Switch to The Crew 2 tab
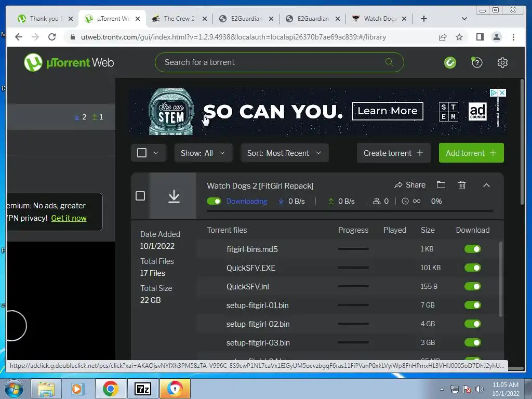532x399 pixels. (179, 19)
